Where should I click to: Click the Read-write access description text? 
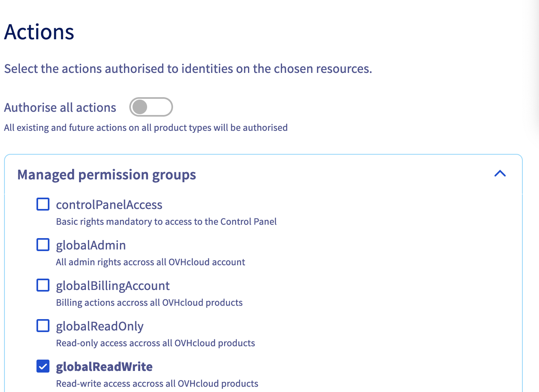tap(157, 383)
